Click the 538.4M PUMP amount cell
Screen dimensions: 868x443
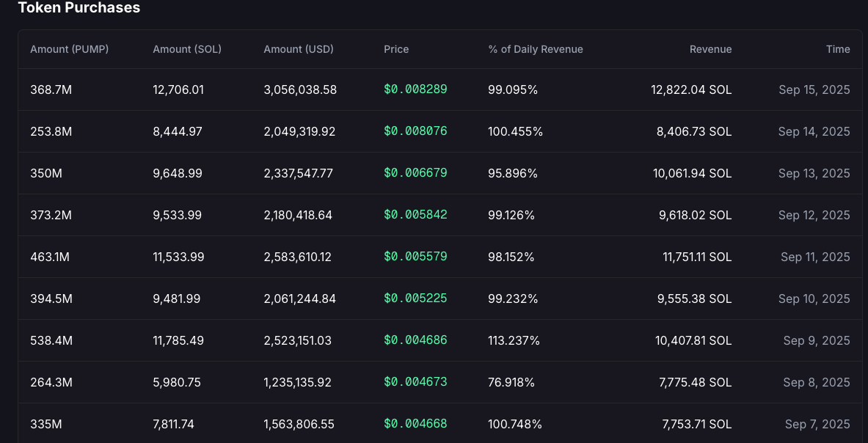tap(51, 340)
